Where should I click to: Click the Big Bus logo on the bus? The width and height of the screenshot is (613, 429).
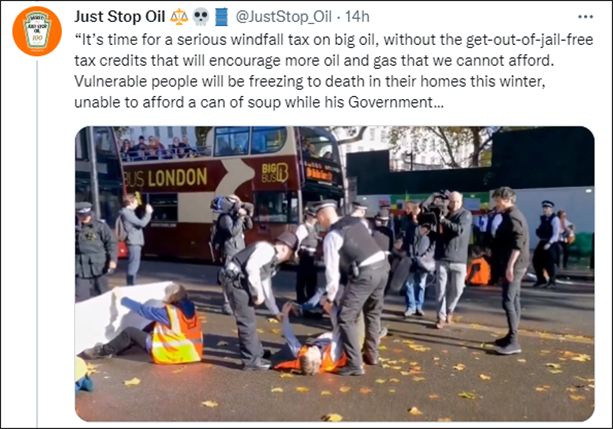point(275,173)
